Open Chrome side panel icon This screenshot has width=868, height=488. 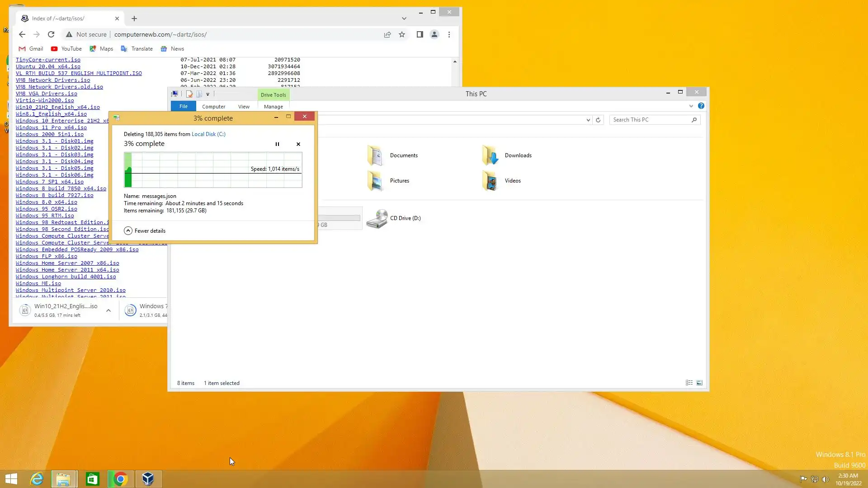pos(420,34)
